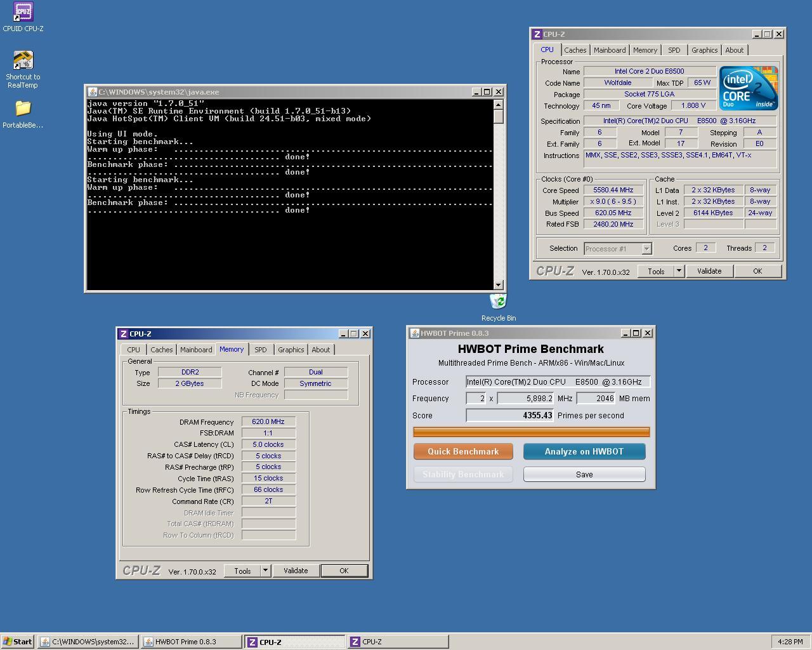Click the HWBOT frequency field 5,898.2

click(525, 399)
